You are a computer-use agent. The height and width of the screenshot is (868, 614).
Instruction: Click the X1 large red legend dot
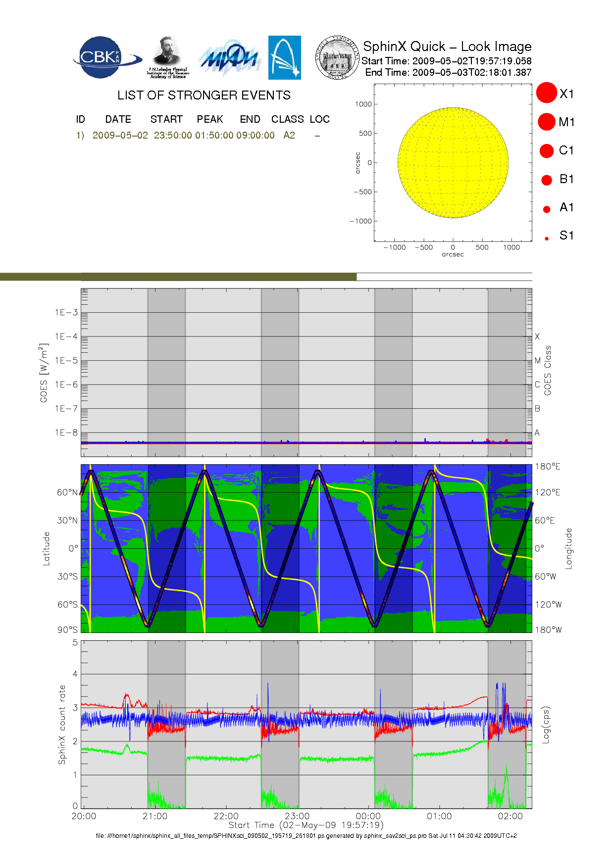tap(547, 93)
